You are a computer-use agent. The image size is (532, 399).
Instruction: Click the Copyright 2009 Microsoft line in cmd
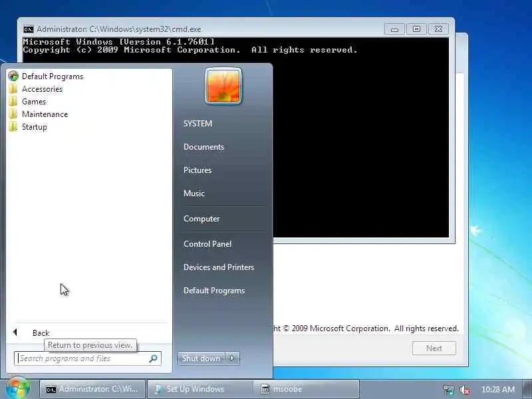190,50
